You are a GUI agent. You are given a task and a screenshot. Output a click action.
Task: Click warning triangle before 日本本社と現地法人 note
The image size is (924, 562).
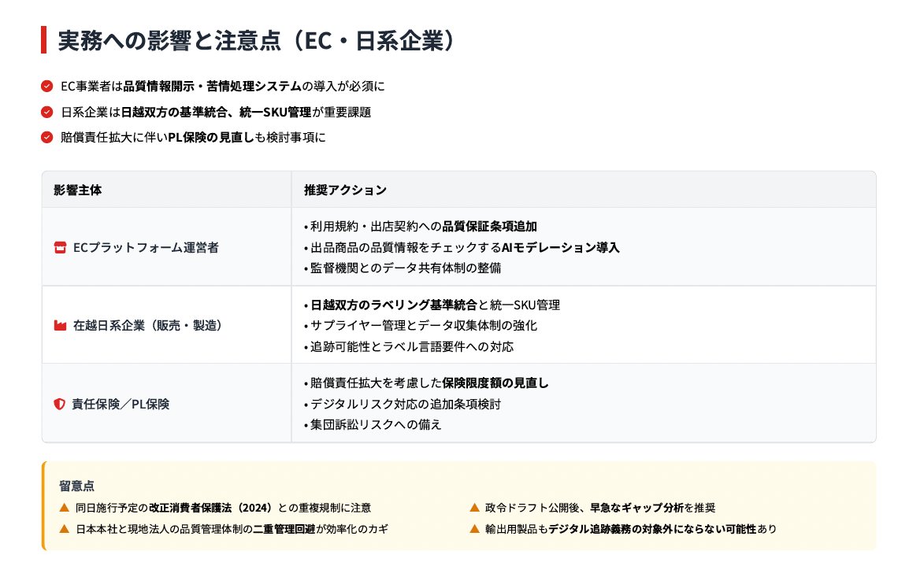click(65, 528)
